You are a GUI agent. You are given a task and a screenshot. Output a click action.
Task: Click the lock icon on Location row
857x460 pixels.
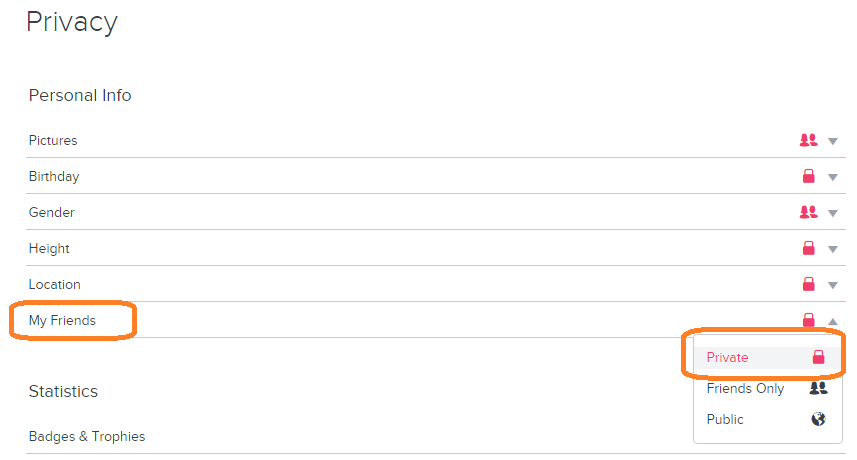click(x=809, y=285)
